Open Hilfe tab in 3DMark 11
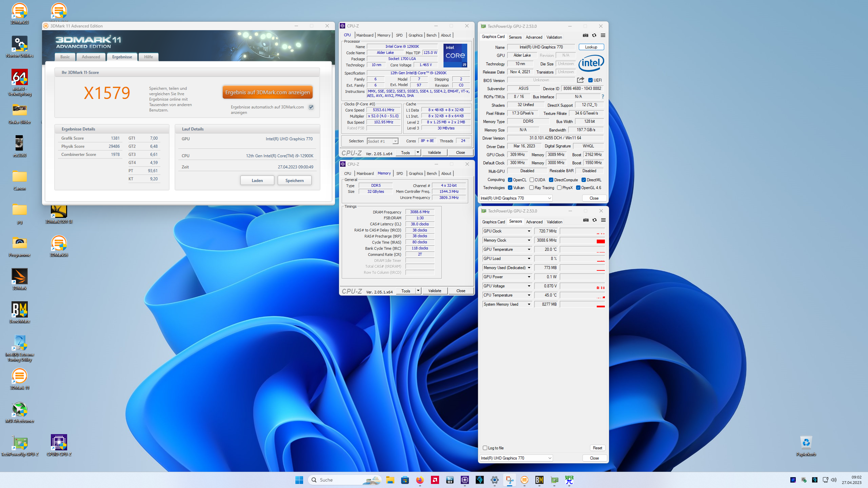This screenshot has width=868, height=488. click(149, 57)
